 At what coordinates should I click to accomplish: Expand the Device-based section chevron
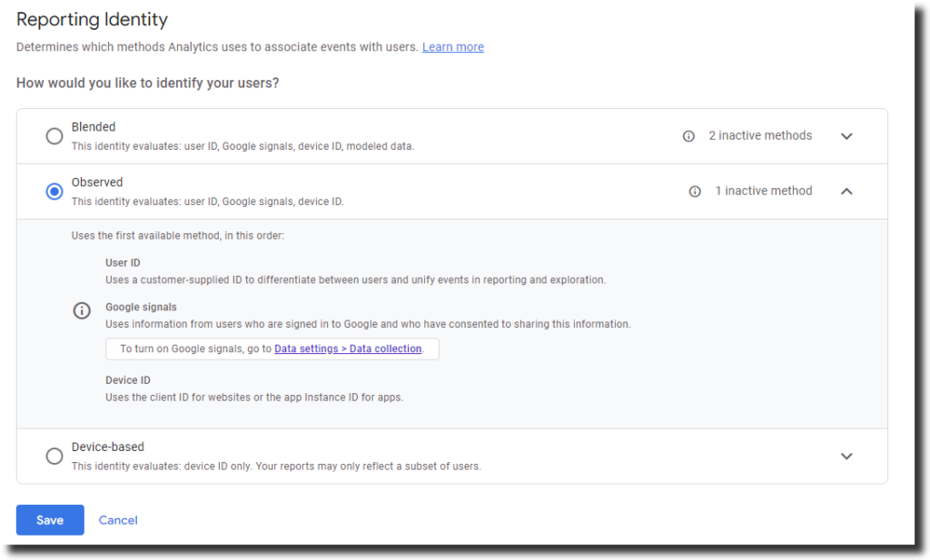pos(846,457)
